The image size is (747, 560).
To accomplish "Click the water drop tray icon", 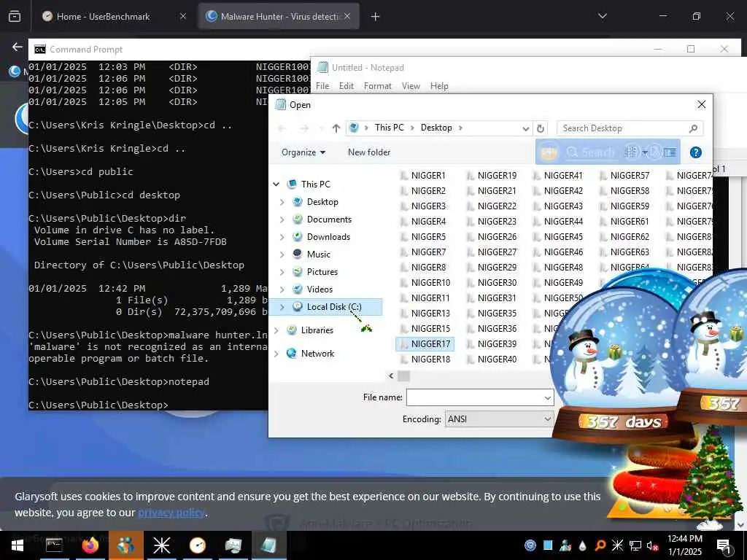I will 583,545.
